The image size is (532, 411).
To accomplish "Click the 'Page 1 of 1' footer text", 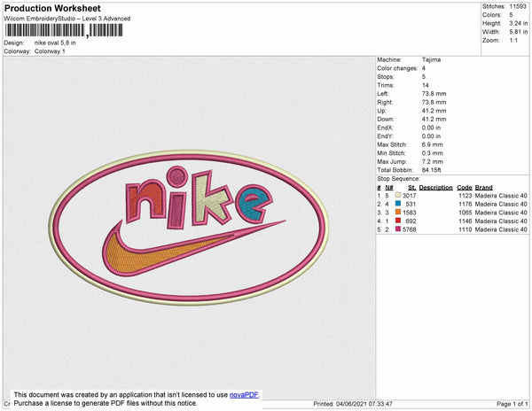I will click(x=512, y=404).
